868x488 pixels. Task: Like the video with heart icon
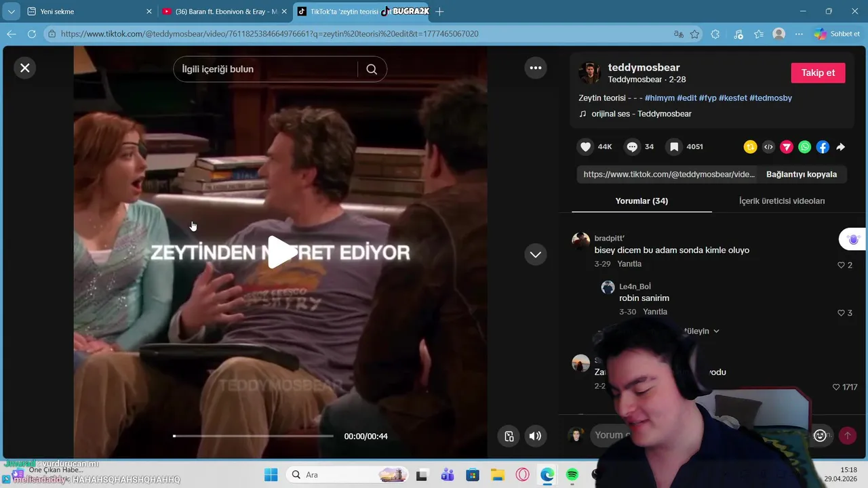[x=586, y=146]
